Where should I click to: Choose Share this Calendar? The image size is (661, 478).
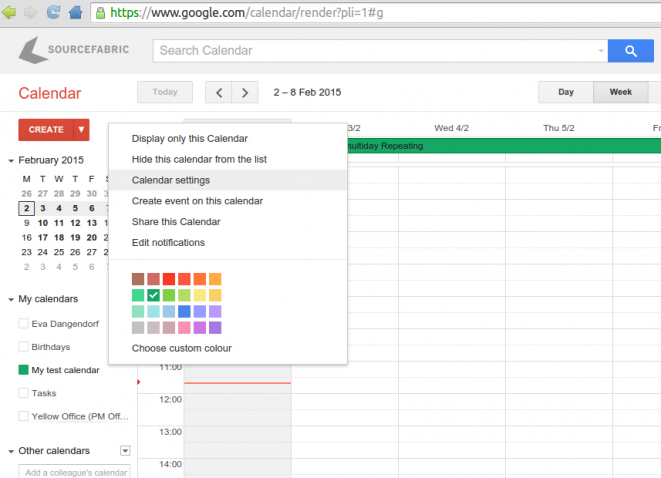[228, 222]
